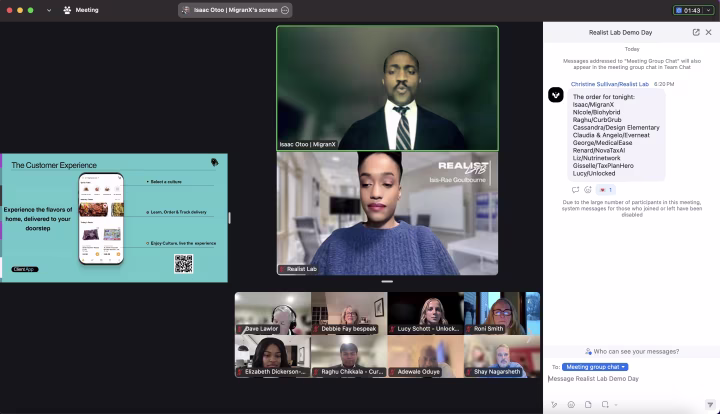Select Lucy Schott - Unlock... video tile
The width and height of the screenshot is (720, 414).
[425, 313]
